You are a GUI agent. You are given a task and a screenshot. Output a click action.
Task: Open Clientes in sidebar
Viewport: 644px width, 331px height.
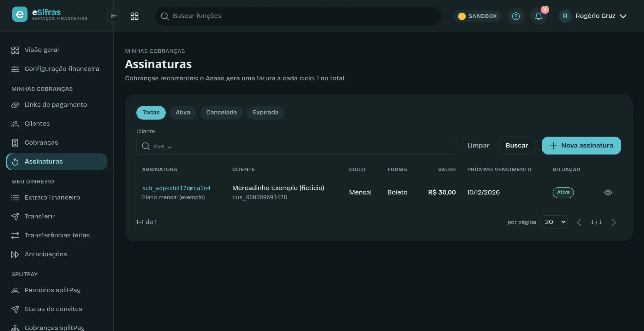(x=57, y=124)
